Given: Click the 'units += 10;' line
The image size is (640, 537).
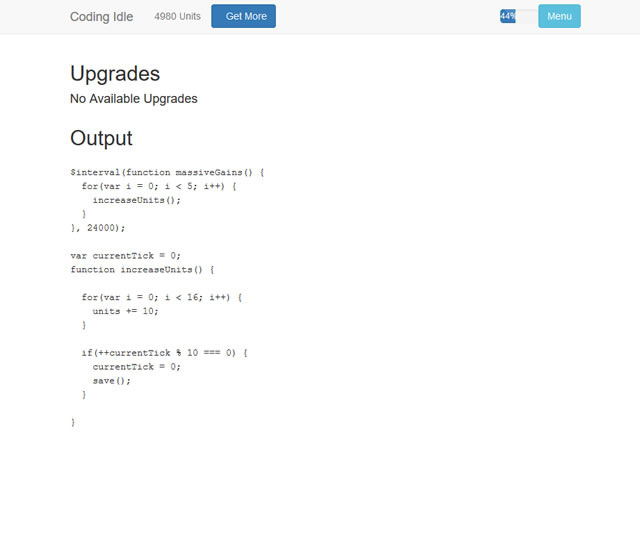Looking at the screenshot, I should point(125,311).
